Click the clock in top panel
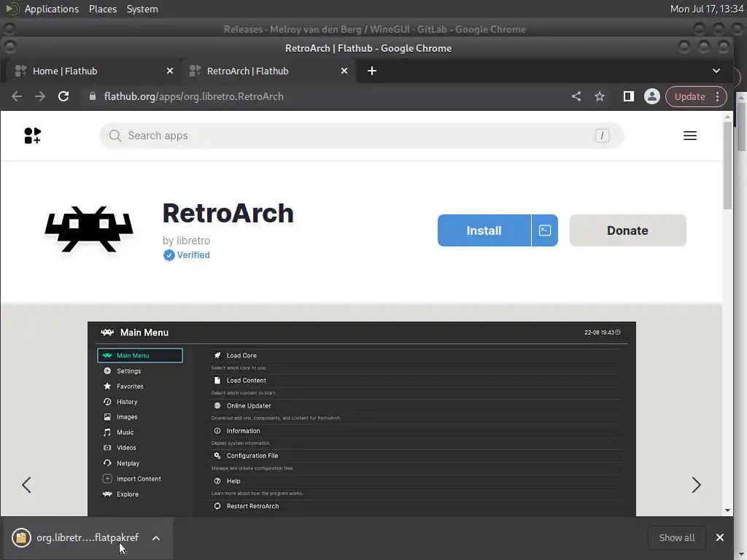 click(706, 9)
